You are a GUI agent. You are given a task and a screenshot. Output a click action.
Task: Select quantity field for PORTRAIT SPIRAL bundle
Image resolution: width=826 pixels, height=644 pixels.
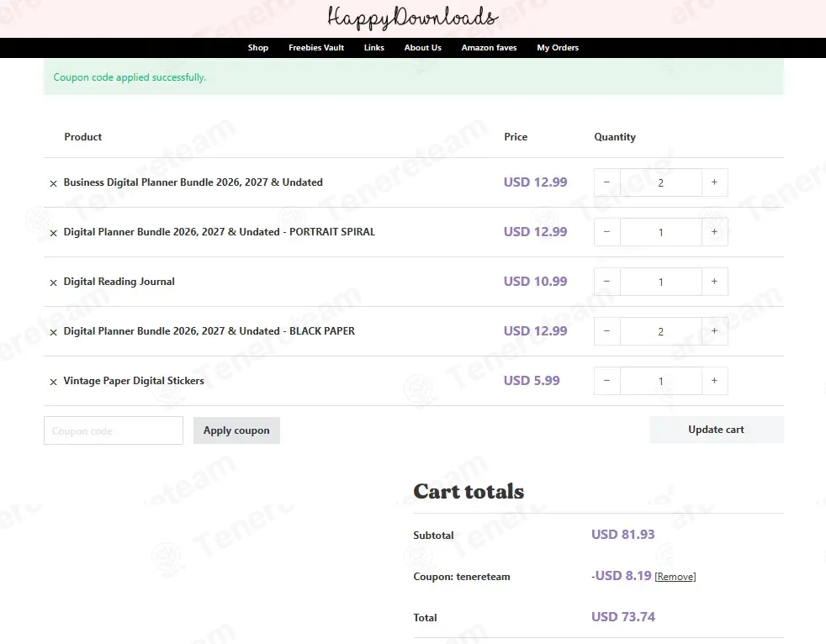[660, 232]
